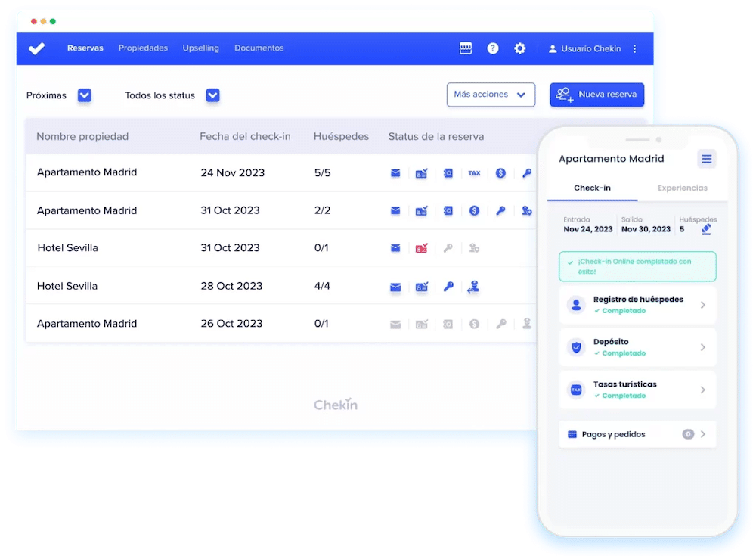Open the Más acciones dropdown
This screenshot has height=556, width=756.
[491, 95]
